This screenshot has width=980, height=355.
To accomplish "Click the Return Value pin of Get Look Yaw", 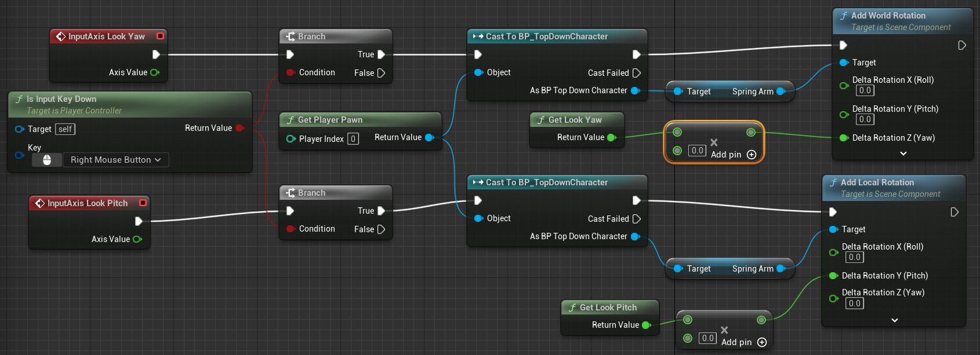I will click(x=611, y=137).
